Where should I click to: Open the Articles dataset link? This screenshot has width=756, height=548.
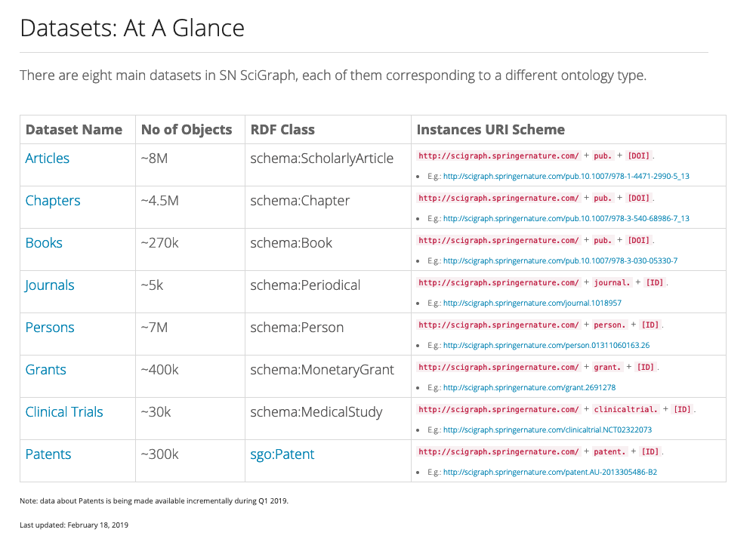[47, 159]
